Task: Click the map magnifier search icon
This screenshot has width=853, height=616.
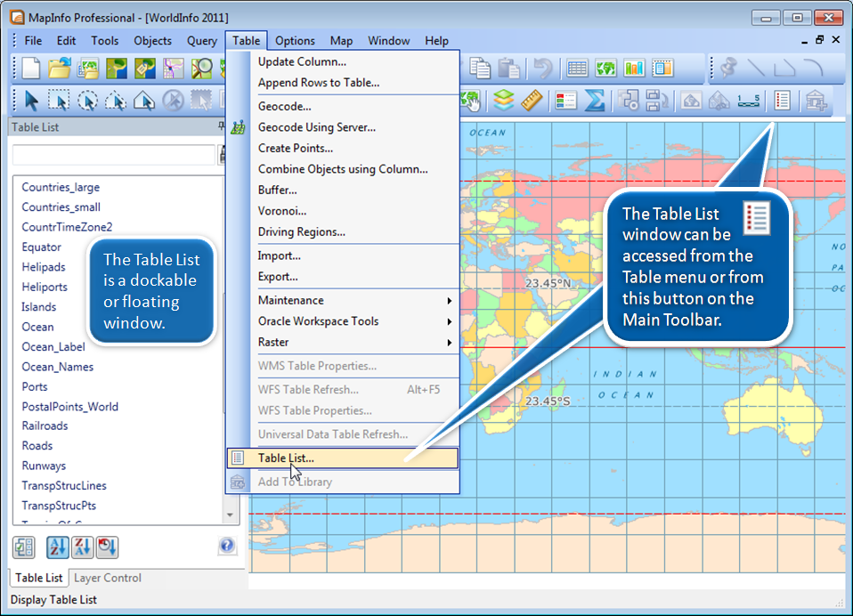Action: [x=202, y=69]
